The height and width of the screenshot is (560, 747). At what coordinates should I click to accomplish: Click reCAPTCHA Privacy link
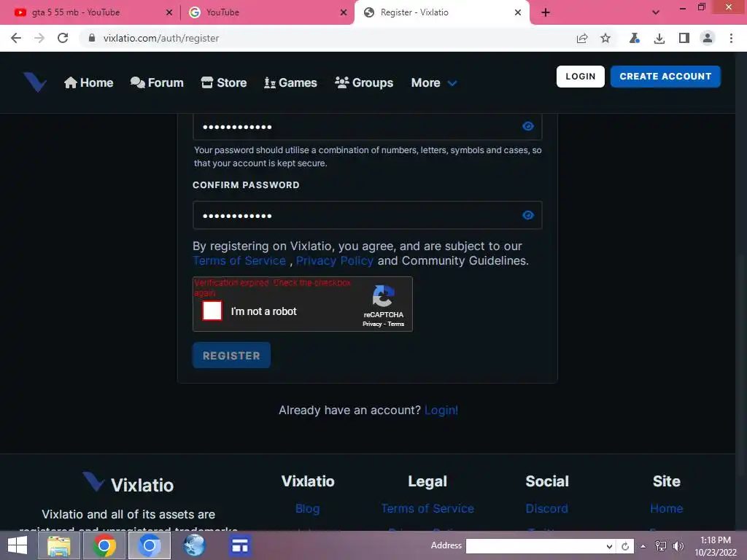(372, 324)
